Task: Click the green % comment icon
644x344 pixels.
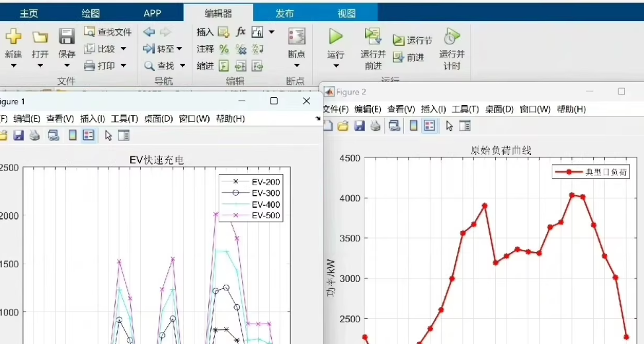Action: click(x=223, y=49)
